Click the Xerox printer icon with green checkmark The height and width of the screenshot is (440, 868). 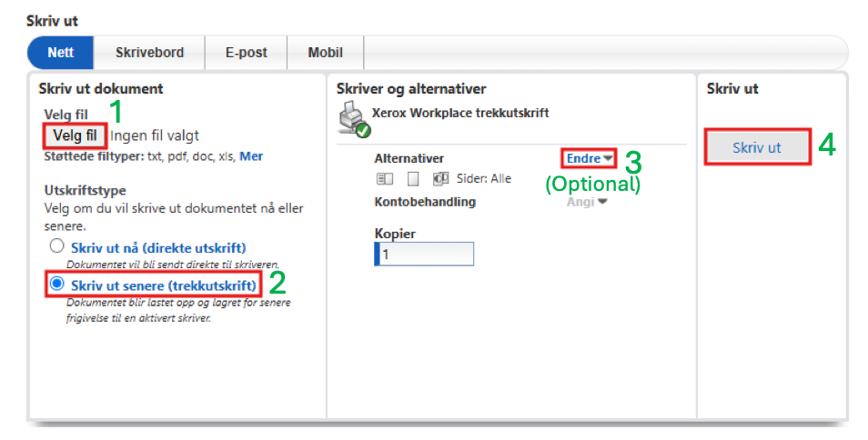coord(354,121)
